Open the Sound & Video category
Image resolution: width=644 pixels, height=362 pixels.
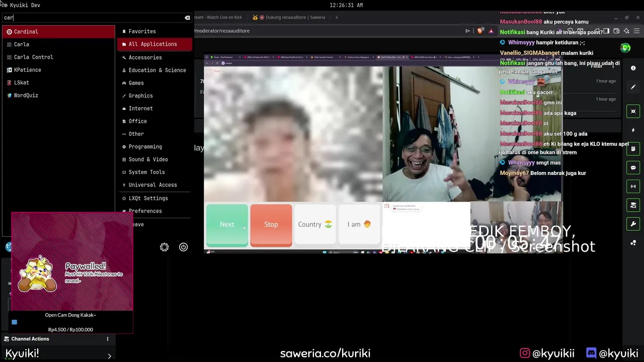[x=154, y=159]
